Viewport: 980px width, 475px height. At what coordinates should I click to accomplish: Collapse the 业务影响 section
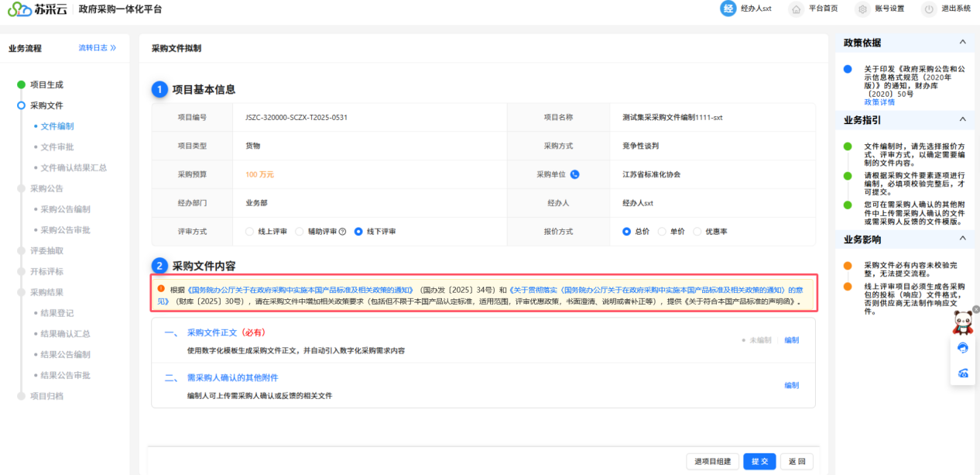tap(962, 239)
